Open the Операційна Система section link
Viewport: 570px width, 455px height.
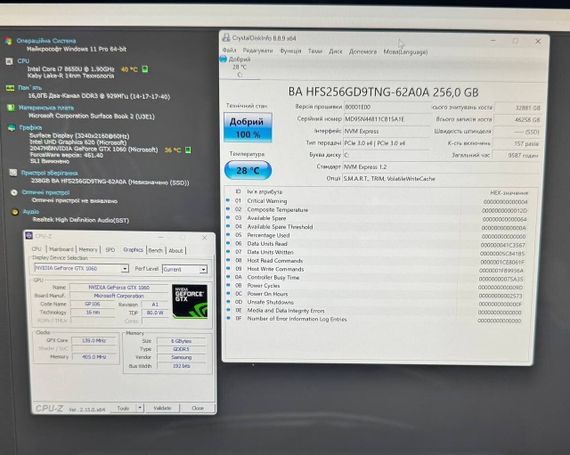pos(46,41)
